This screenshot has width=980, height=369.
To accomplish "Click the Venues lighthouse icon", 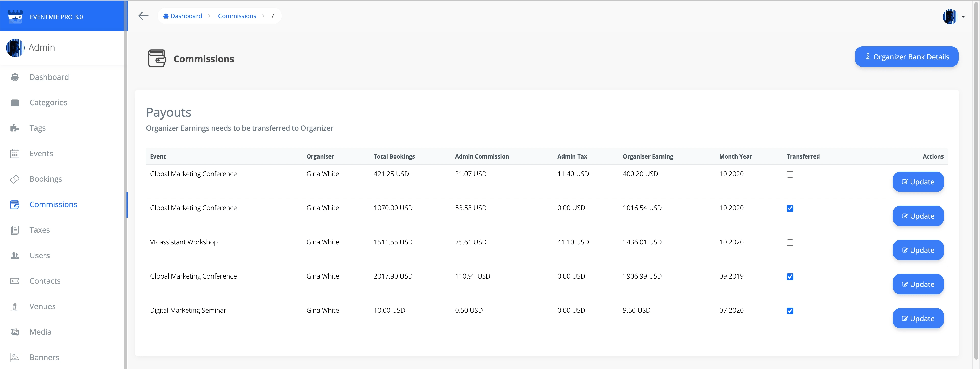I will click(15, 306).
